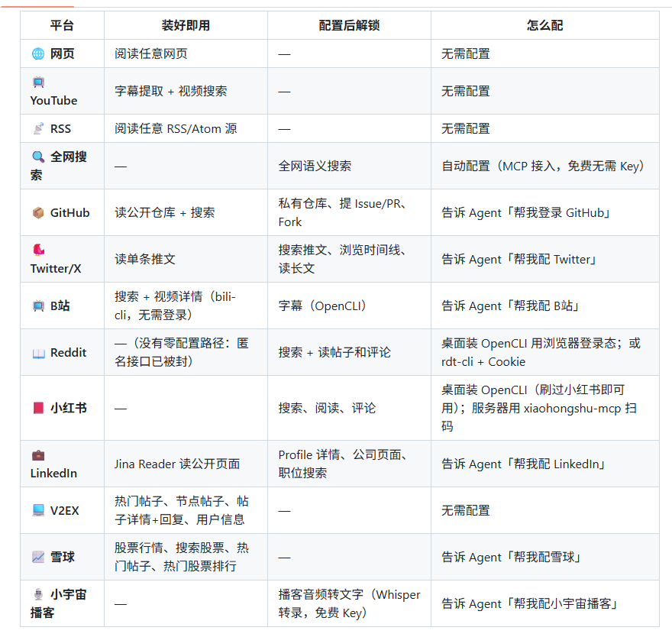This screenshot has height=637, width=672.
Task: Click 无需配置 in the RSS row
Action: 465,128
